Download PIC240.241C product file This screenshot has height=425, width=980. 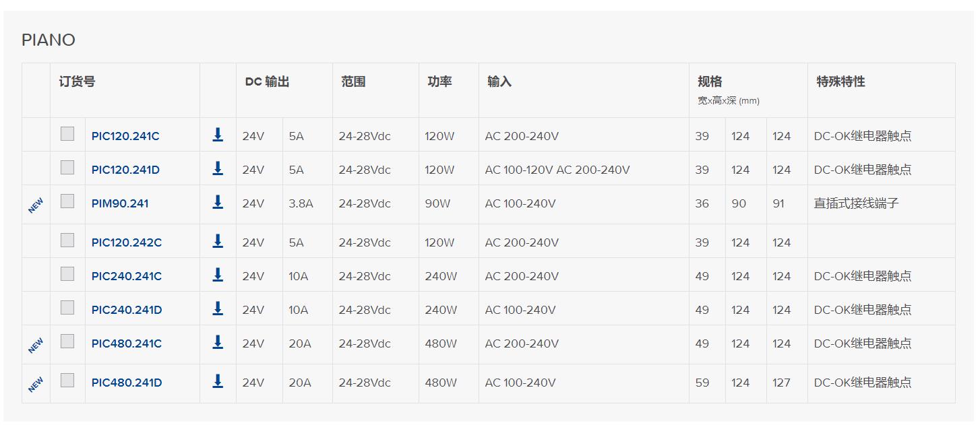pyautogui.click(x=218, y=275)
